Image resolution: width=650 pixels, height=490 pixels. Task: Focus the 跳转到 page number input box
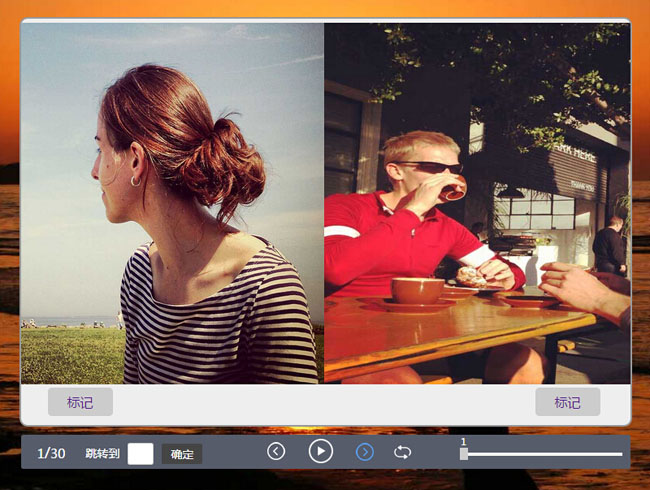(141, 453)
